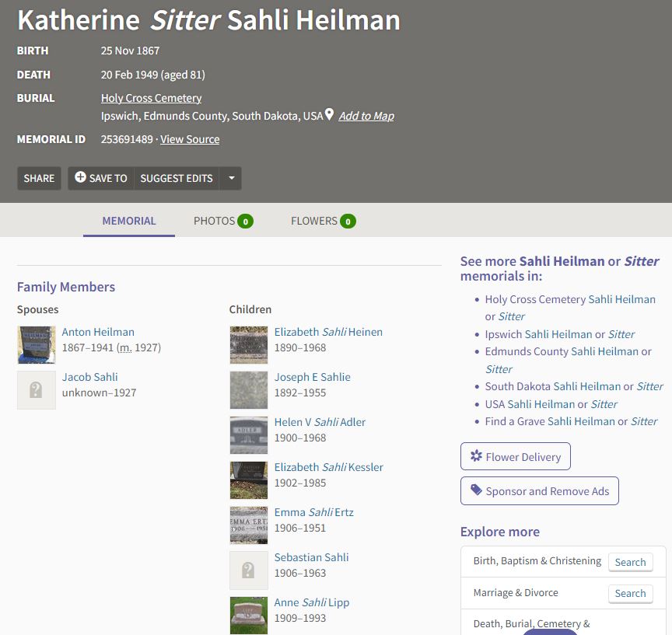Open Sebastian Sahli placeholder gravestone icon
The image size is (672, 635).
click(249, 570)
